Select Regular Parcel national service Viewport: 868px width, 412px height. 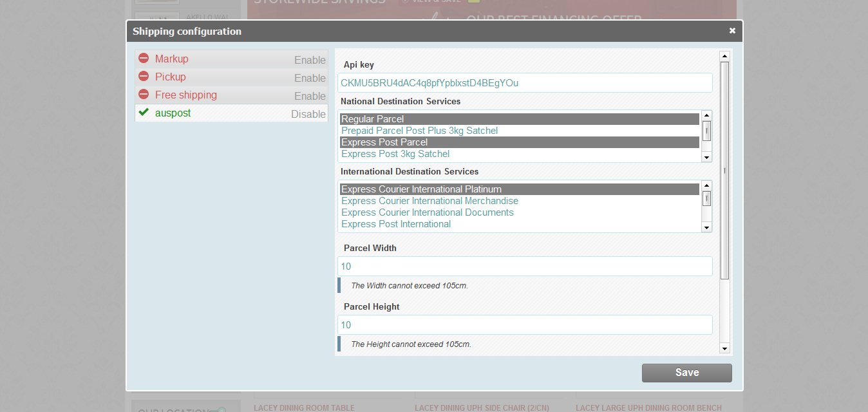pos(520,119)
